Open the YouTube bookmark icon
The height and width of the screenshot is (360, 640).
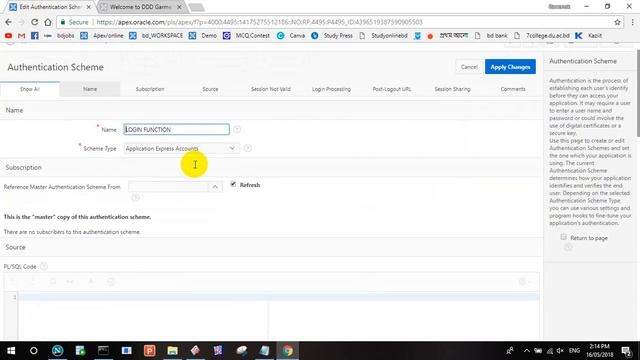coord(8,36)
